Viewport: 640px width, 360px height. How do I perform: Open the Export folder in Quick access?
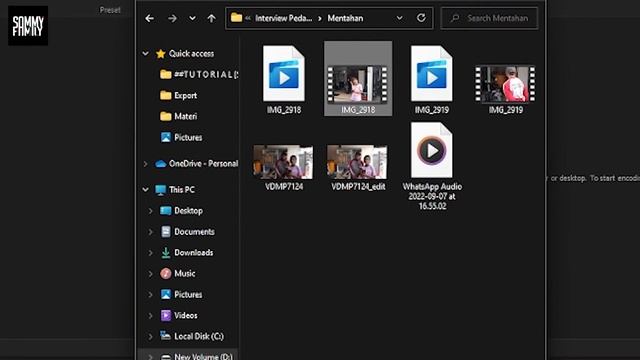pyautogui.click(x=178, y=96)
